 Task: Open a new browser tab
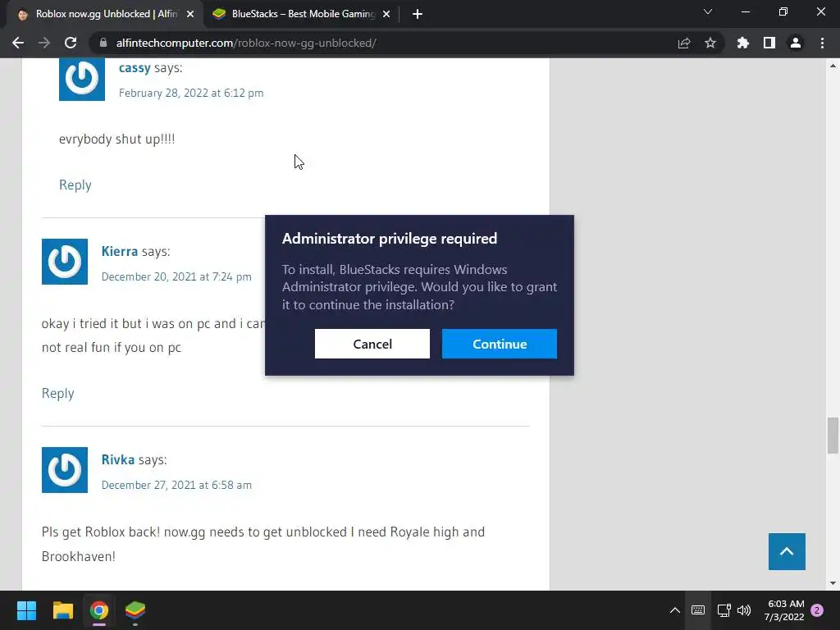pos(418,14)
